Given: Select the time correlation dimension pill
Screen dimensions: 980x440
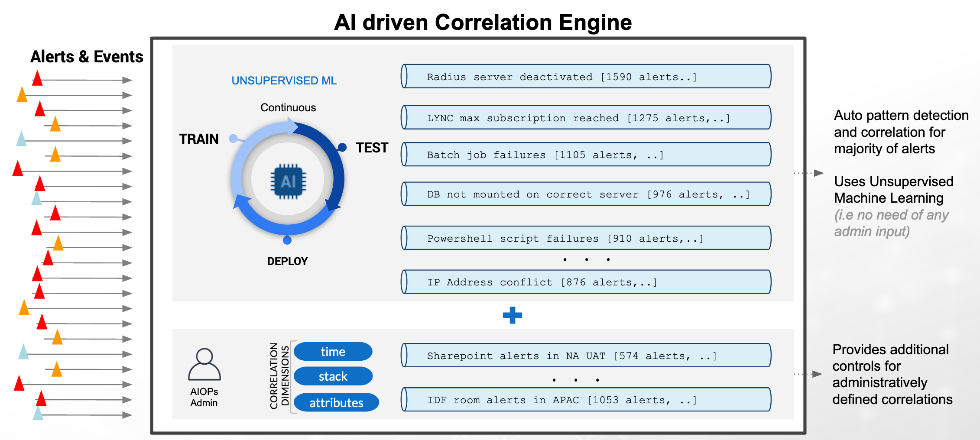Looking at the screenshot, I should (333, 351).
